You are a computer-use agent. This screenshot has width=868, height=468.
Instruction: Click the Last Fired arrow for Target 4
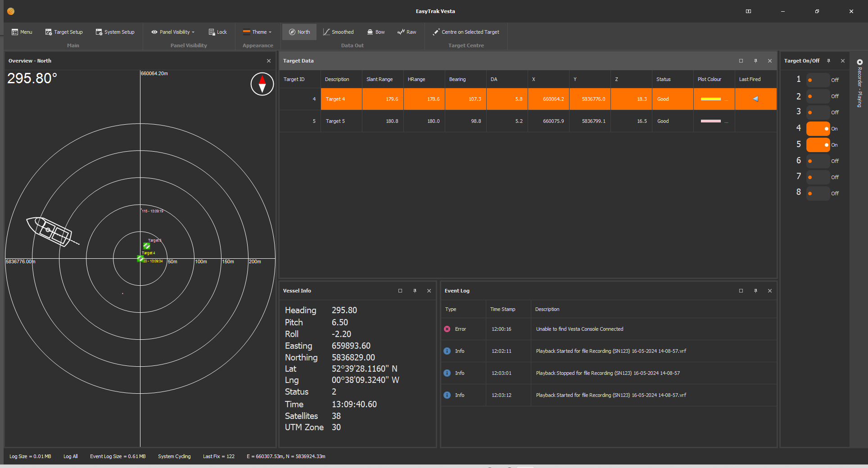coord(755,99)
